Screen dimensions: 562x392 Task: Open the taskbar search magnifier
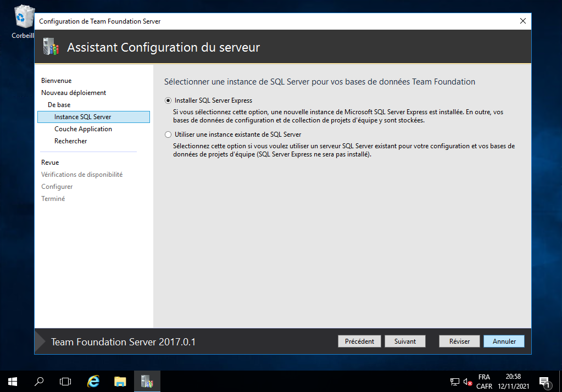(x=39, y=381)
